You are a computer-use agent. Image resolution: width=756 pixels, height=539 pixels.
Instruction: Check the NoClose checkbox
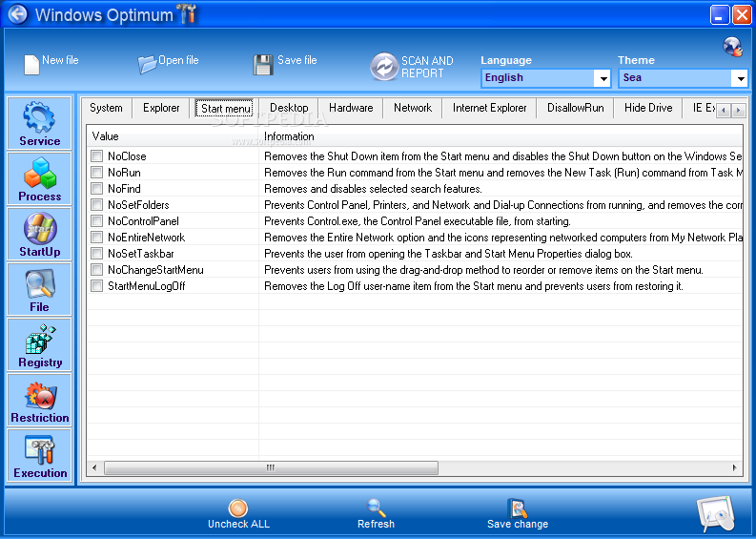tap(97, 155)
